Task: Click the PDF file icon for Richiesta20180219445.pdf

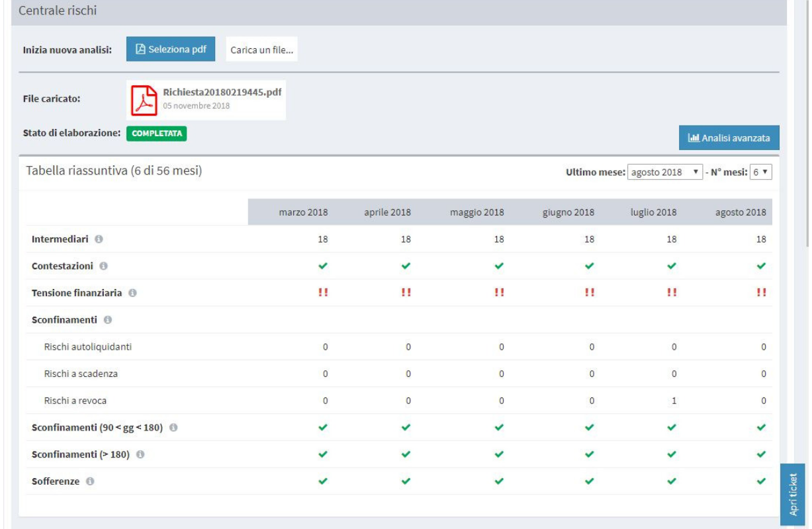Action: tap(144, 101)
